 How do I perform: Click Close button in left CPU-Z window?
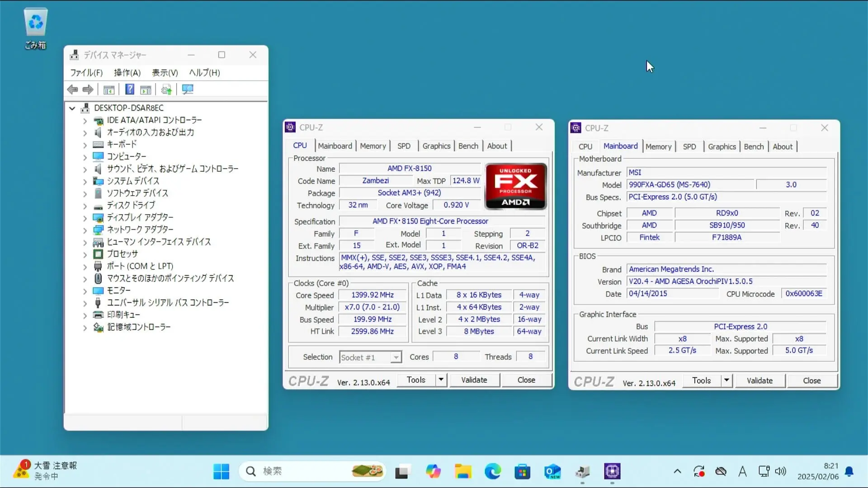[x=526, y=380]
